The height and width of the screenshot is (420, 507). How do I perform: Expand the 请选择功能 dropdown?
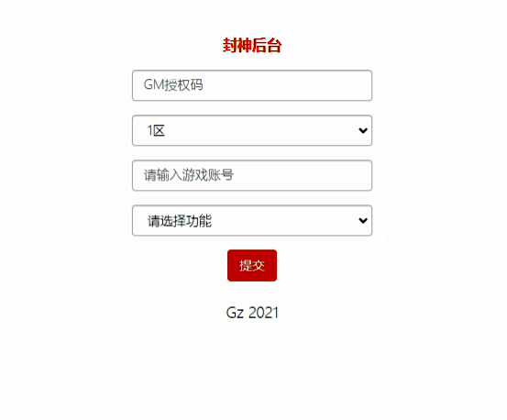[252, 220]
